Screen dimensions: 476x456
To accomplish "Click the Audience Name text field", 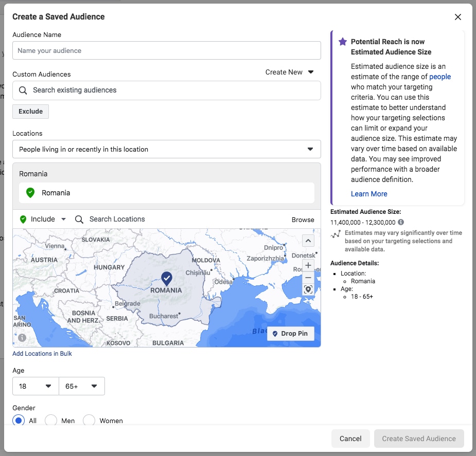I will coord(166,50).
